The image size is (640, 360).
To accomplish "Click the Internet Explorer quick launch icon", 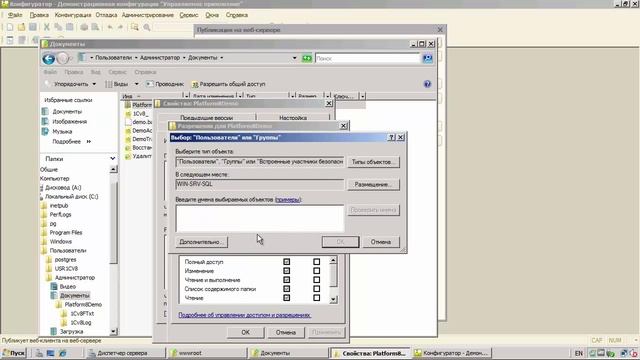I will click(62, 353).
